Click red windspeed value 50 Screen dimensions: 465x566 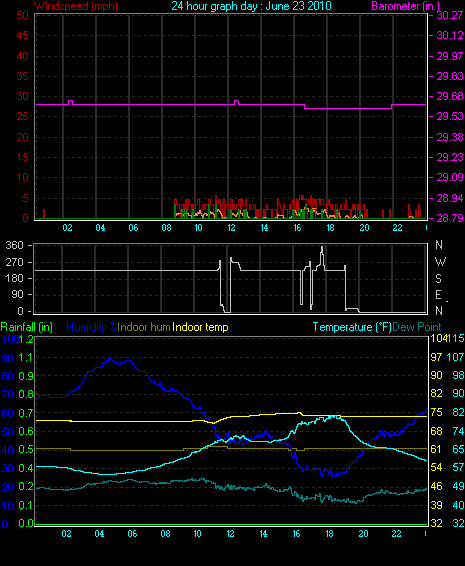click(22, 15)
